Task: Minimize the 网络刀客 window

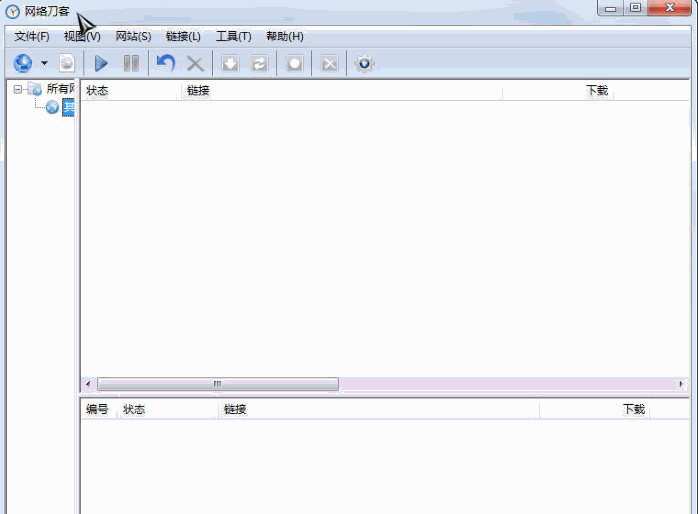Action: 611,8
